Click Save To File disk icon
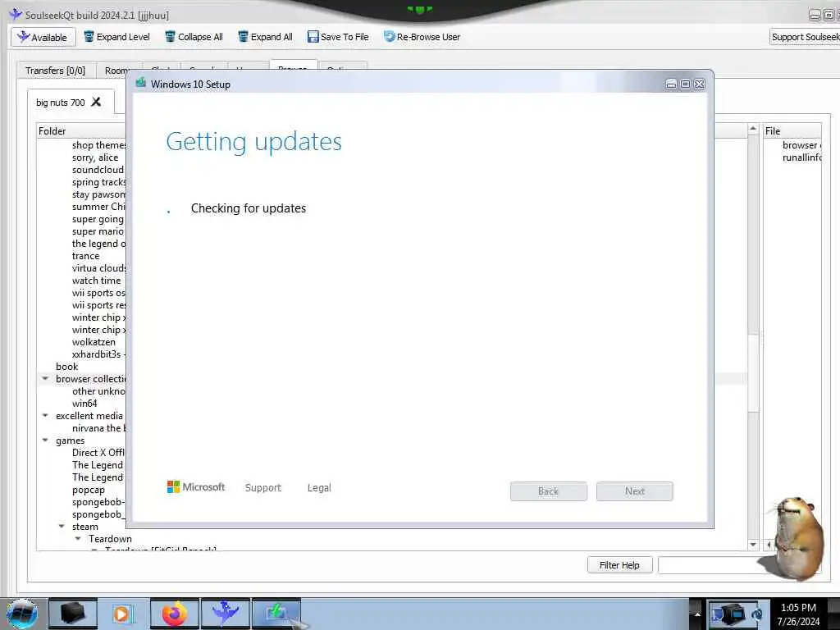Image resolution: width=840 pixels, height=630 pixels. 313,37
